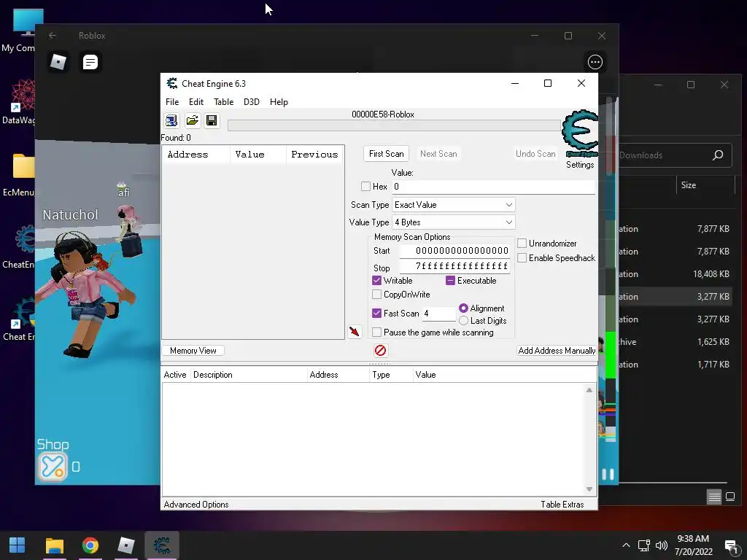Enable Pause the game while scanning
Image resolution: width=747 pixels, height=560 pixels.
point(377,332)
